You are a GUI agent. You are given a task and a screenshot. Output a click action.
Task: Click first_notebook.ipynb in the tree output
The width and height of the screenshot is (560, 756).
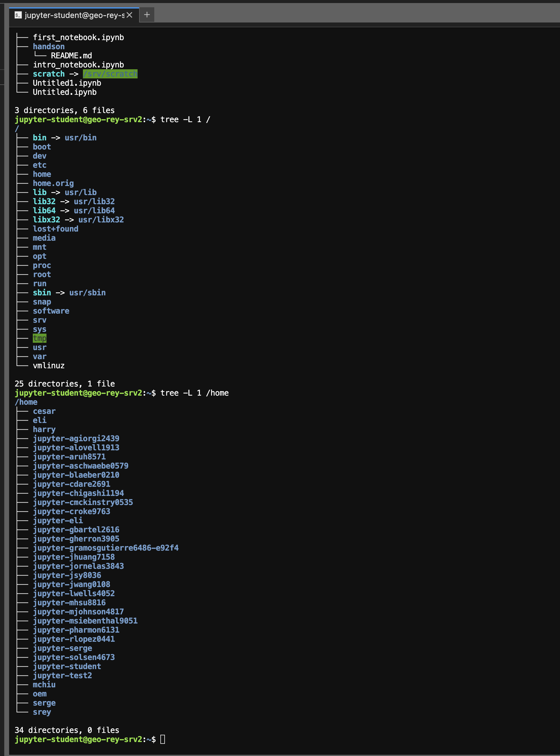point(78,37)
